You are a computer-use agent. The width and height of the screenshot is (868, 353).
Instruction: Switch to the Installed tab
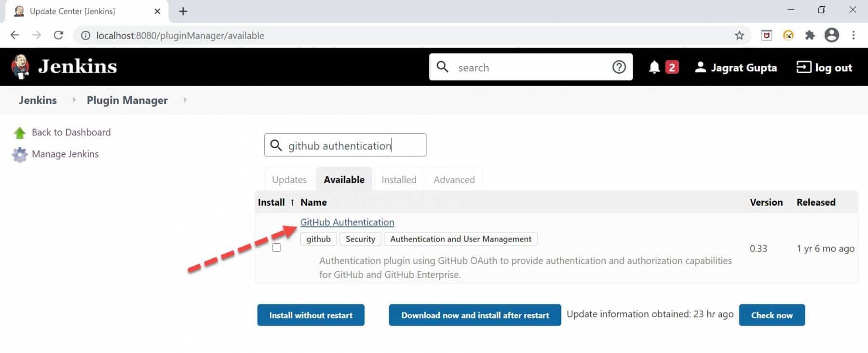tap(399, 180)
